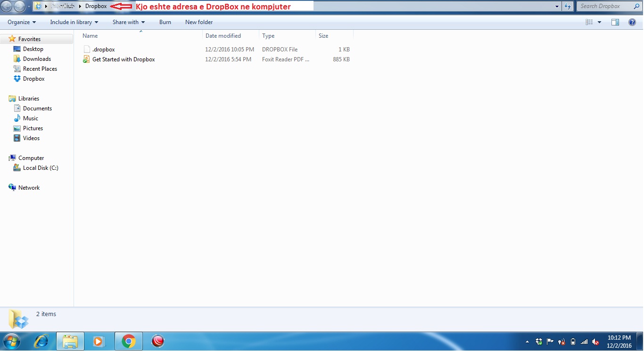Open Local Disk (C:)

(x=41, y=168)
